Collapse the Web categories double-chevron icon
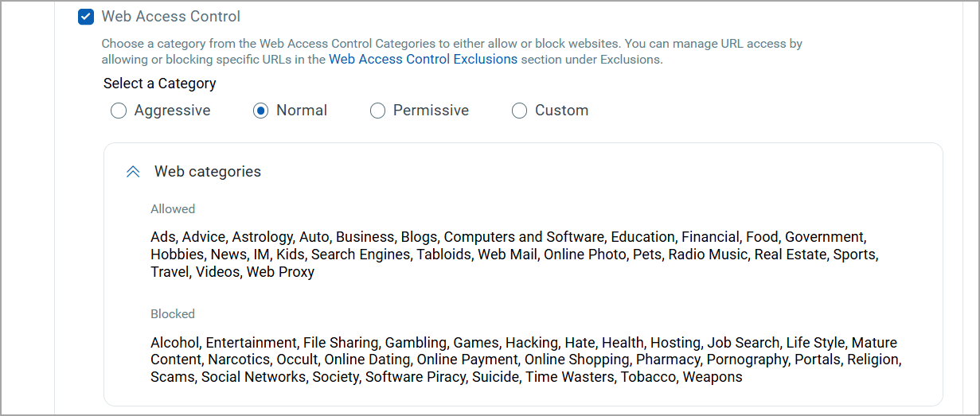 click(x=133, y=172)
